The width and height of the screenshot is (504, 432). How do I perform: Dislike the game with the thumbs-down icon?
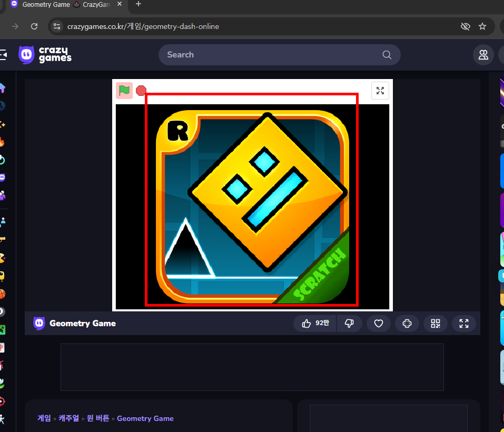coord(349,323)
